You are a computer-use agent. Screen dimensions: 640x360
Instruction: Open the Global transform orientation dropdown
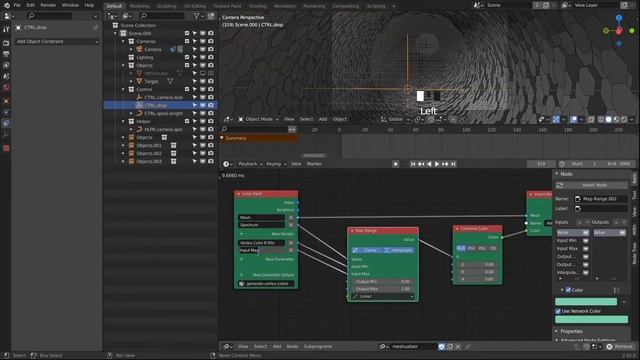tap(393, 119)
